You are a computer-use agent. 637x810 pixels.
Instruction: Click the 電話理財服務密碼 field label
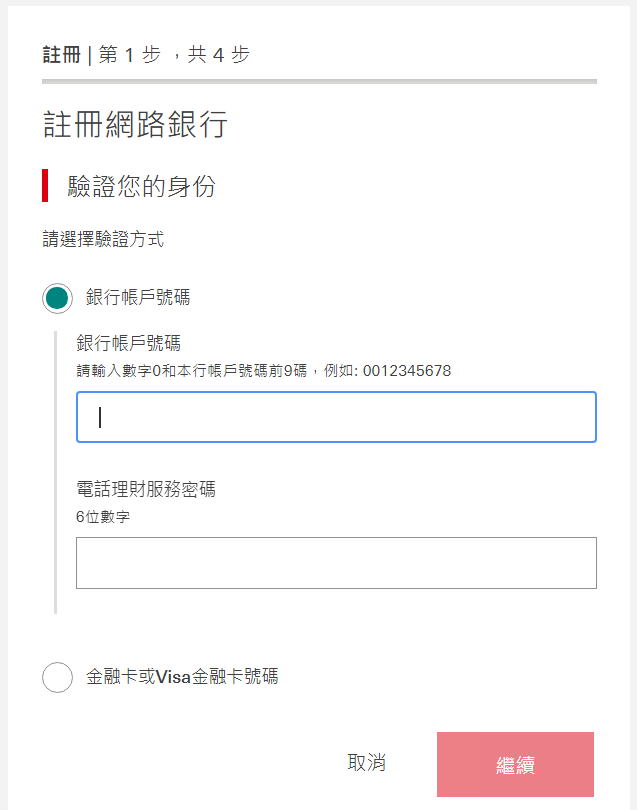(146, 489)
